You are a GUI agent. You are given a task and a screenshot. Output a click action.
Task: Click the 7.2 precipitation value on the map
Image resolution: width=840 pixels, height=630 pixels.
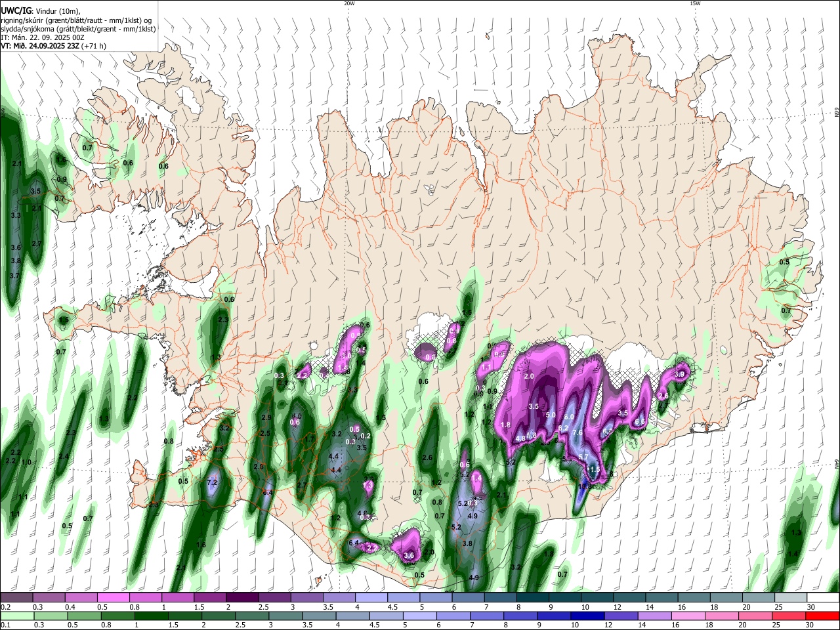click(212, 482)
